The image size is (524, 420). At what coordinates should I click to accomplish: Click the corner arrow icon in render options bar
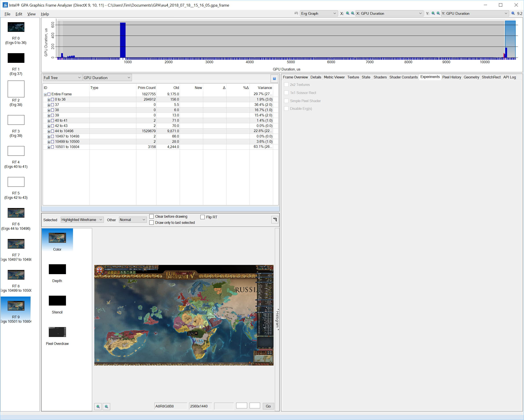(x=275, y=220)
